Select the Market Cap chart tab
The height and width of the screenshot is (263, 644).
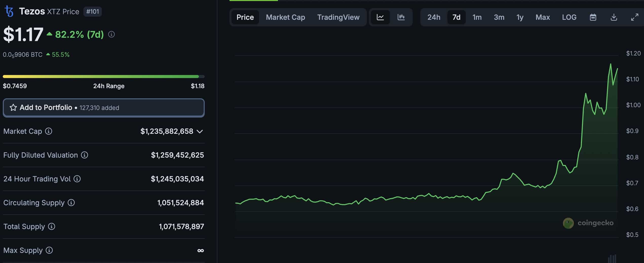286,17
